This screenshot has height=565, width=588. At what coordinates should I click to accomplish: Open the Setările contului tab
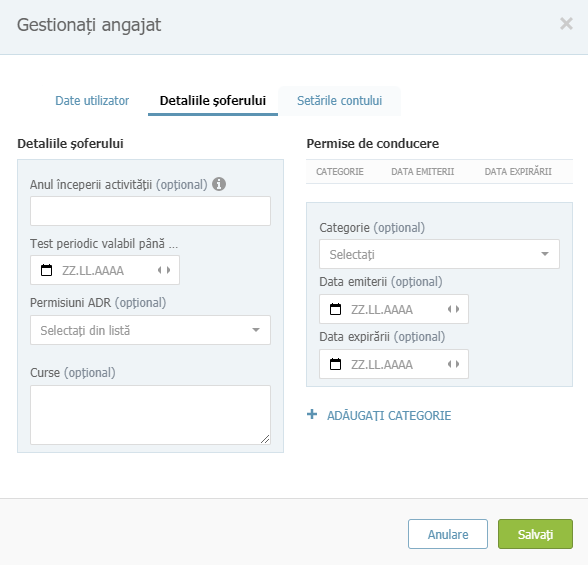(x=339, y=100)
